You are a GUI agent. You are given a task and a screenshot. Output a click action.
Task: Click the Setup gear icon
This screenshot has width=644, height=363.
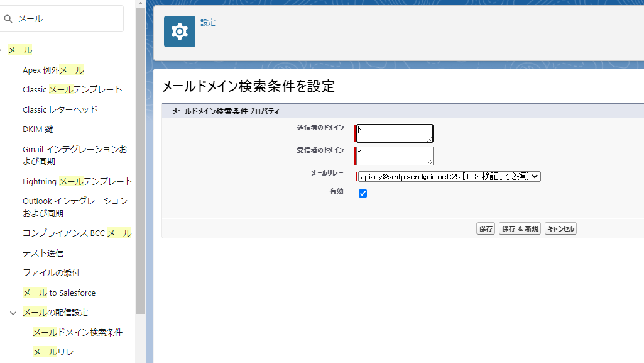click(179, 30)
